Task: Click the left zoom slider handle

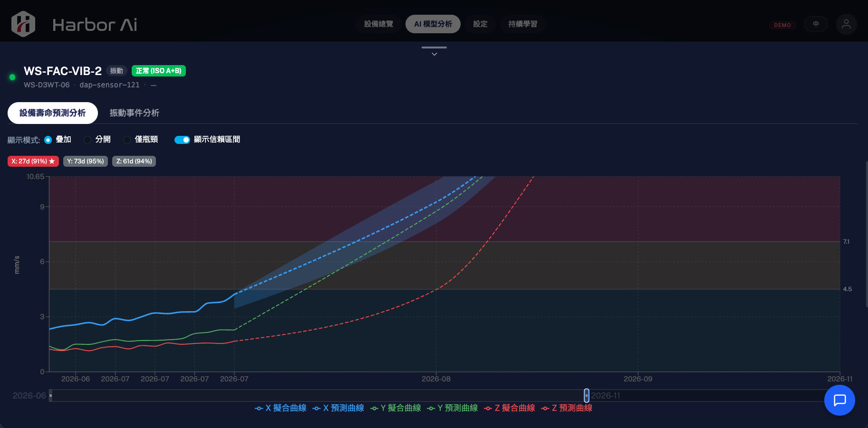Action: pos(50,395)
